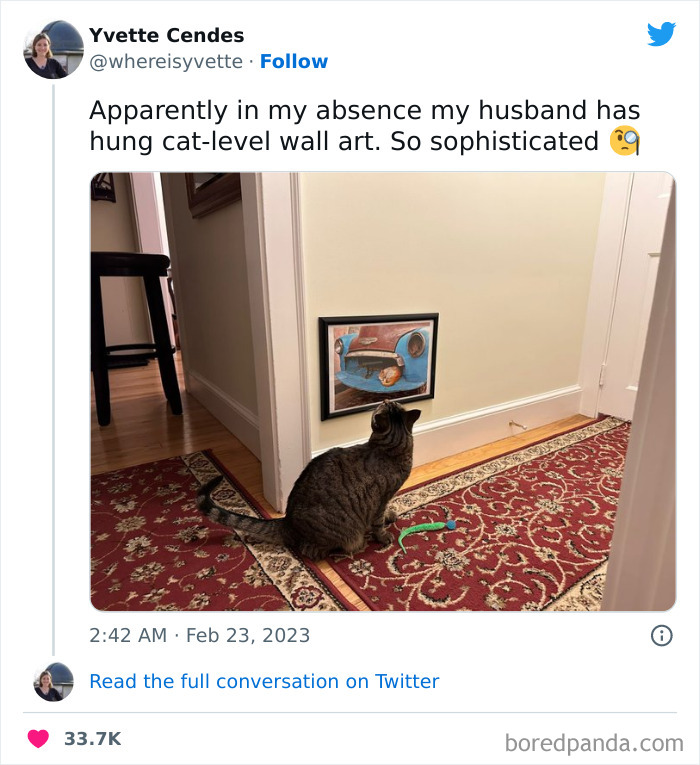View the 33.7K likes count
700x765 pixels.
[x=92, y=739]
